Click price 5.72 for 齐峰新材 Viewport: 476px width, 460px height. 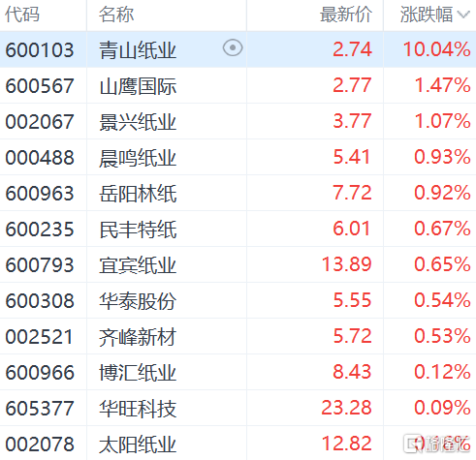[x=353, y=336]
